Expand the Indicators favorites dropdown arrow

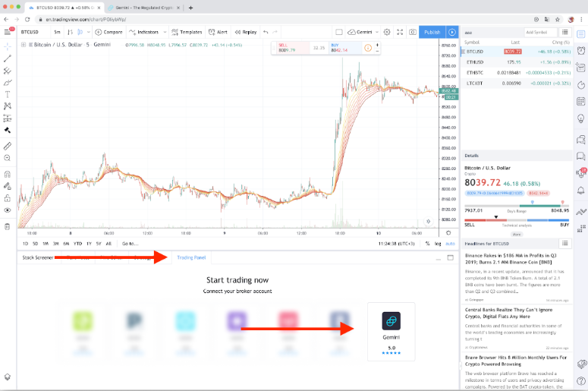pyautogui.click(x=165, y=33)
